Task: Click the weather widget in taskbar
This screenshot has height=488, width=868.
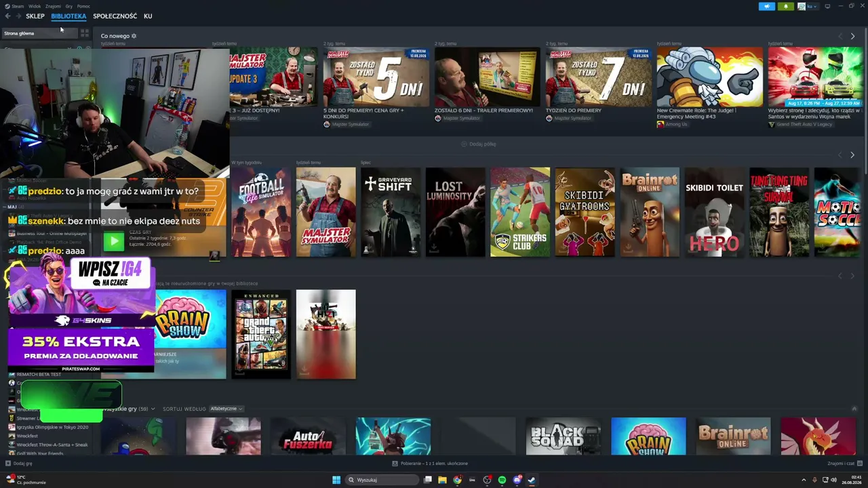Action: [x=27, y=480]
